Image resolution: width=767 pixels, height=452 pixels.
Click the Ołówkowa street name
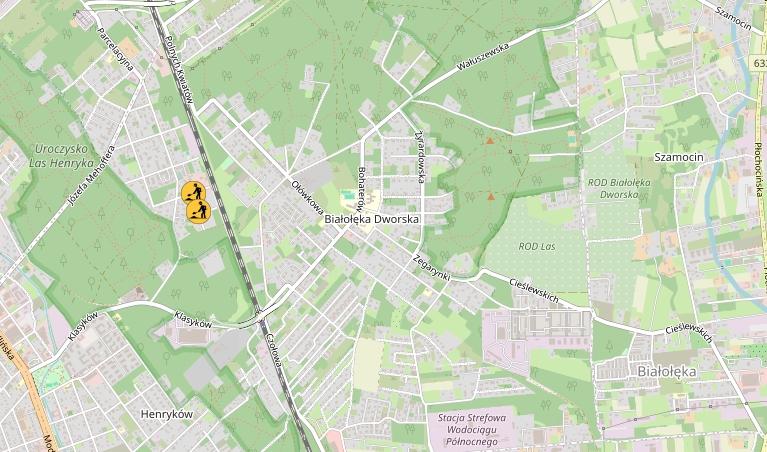[307, 198]
